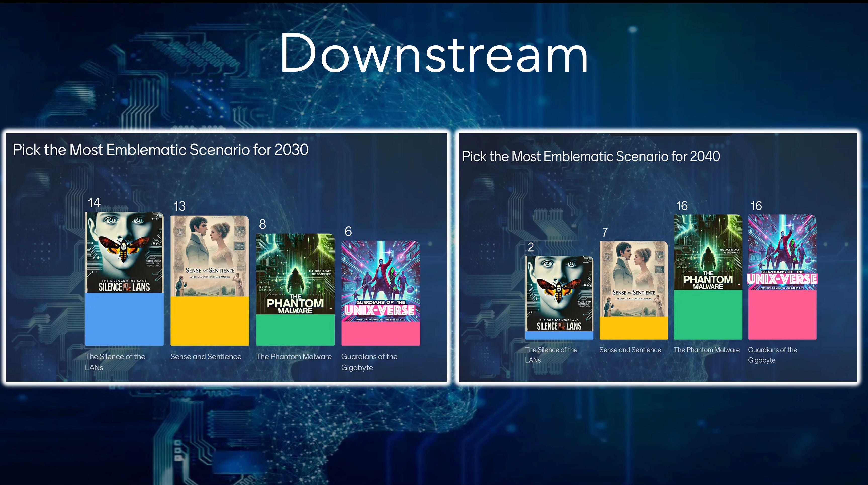This screenshot has width=868, height=485.
Task: Click the blue bar in the 2030 poll
Action: point(124,319)
